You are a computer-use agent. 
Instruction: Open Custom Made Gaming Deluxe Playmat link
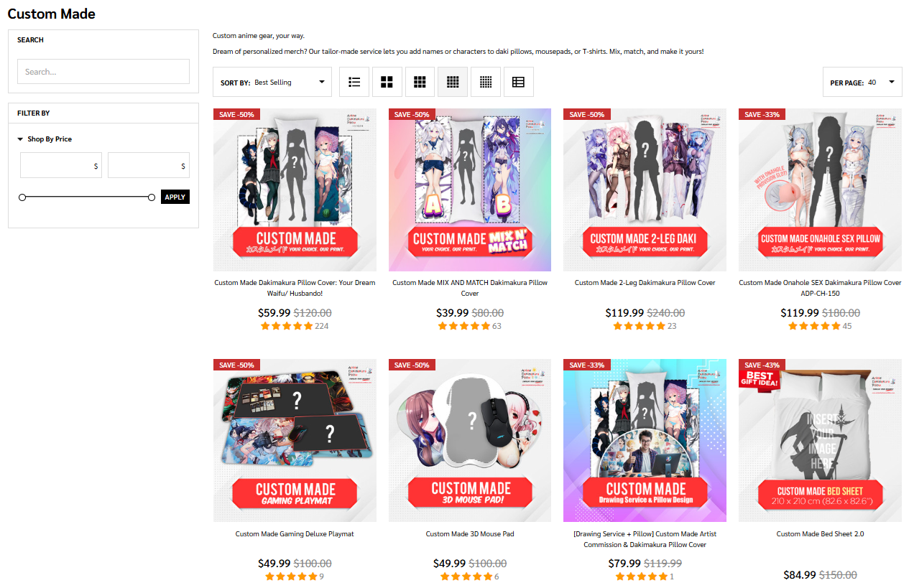(x=295, y=534)
